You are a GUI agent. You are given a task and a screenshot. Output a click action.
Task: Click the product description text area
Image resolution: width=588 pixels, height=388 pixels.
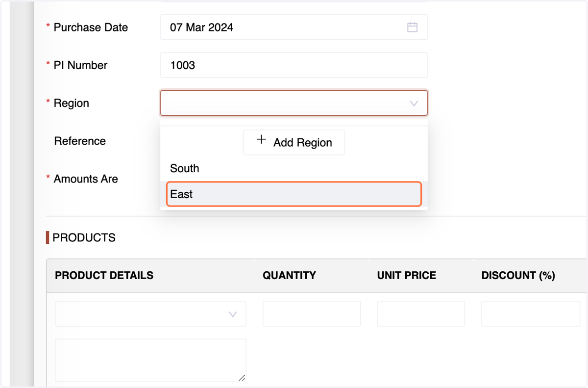[150, 360]
